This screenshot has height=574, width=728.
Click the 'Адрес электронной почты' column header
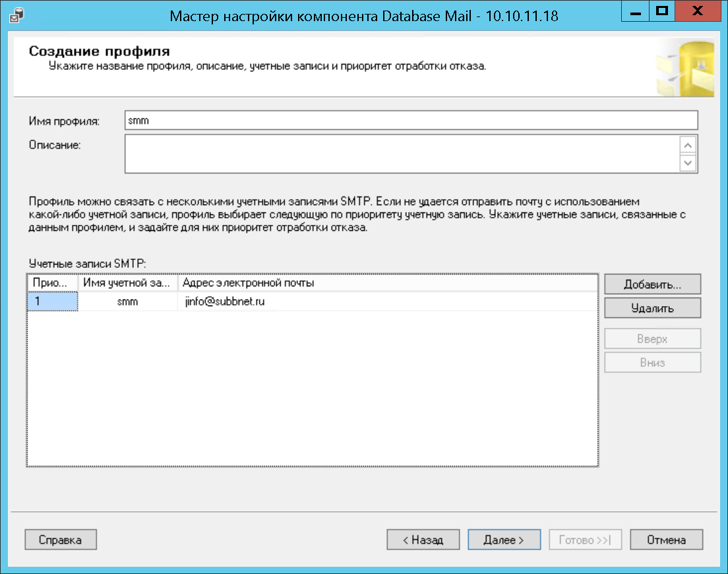pyautogui.click(x=388, y=283)
